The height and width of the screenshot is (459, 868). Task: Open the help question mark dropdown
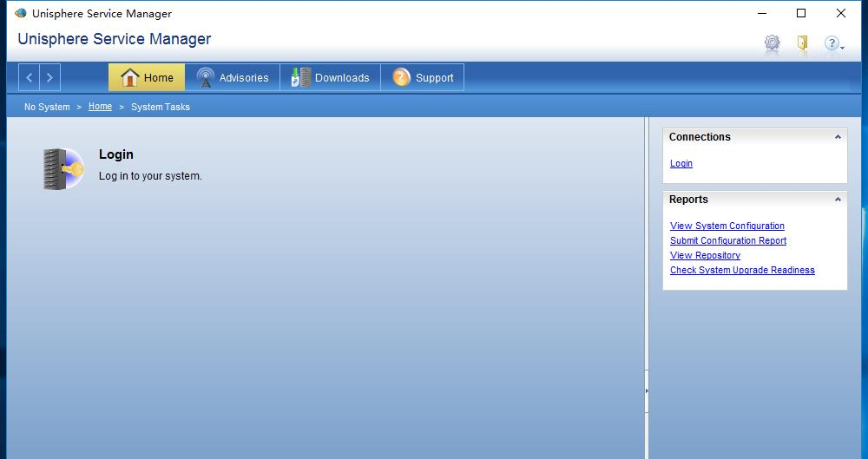pyautogui.click(x=833, y=43)
